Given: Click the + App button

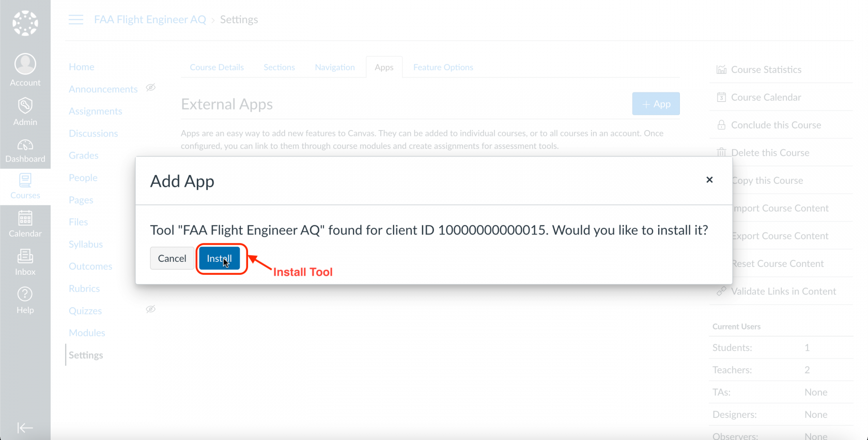Looking at the screenshot, I should click(656, 104).
